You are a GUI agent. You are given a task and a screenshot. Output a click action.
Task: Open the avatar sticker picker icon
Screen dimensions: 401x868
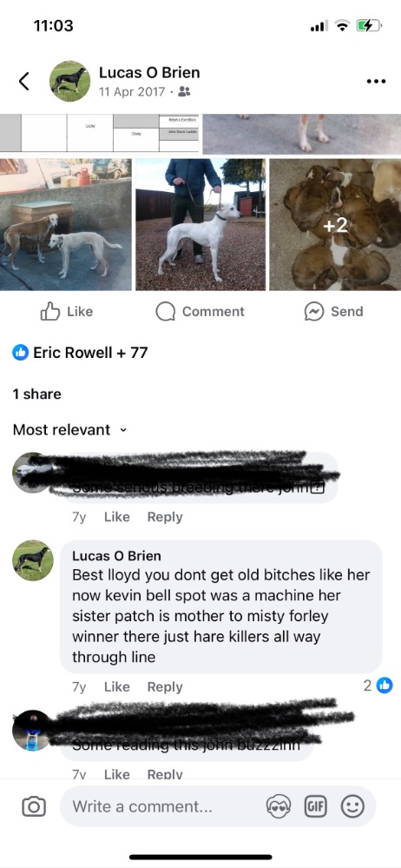pos(279,806)
